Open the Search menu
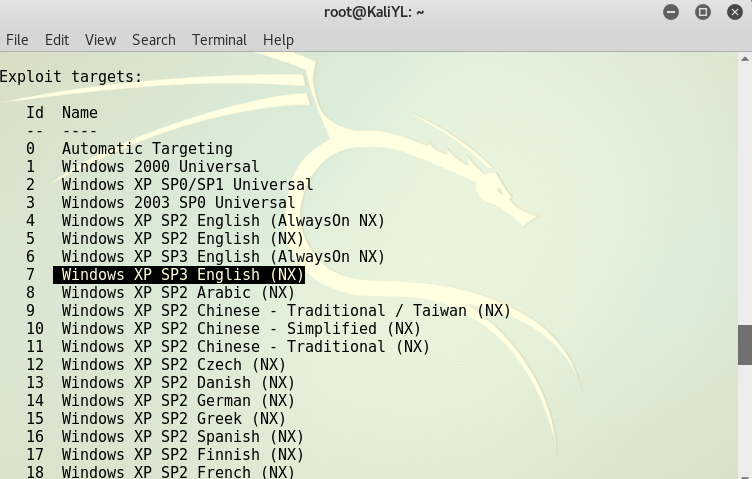 (x=153, y=40)
